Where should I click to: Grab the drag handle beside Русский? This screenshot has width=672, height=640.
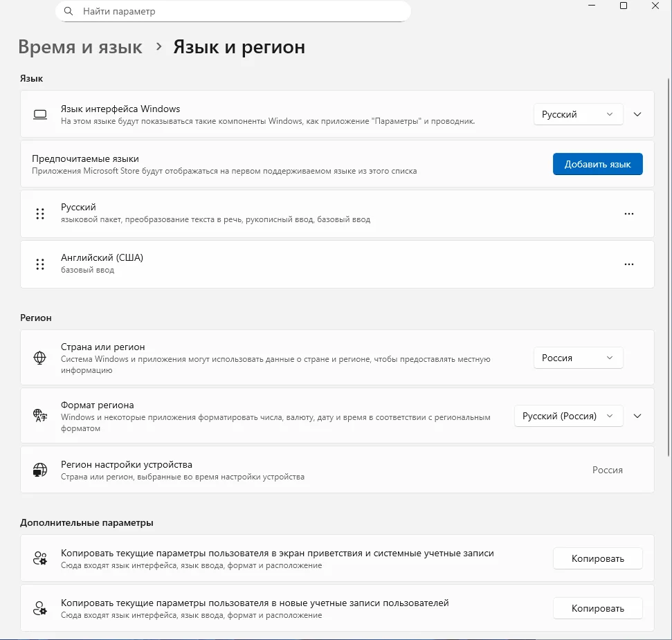pyautogui.click(x=40, y=214)
